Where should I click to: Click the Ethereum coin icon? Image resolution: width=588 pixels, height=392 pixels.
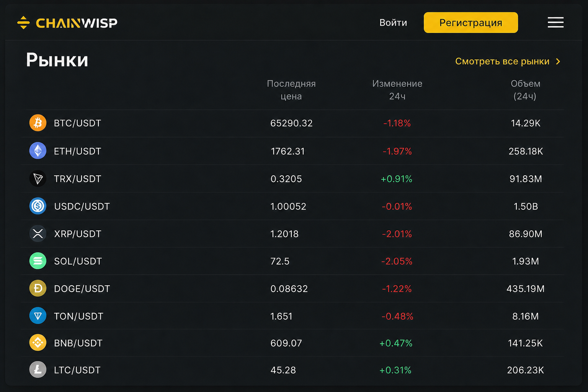click(38, 151)
